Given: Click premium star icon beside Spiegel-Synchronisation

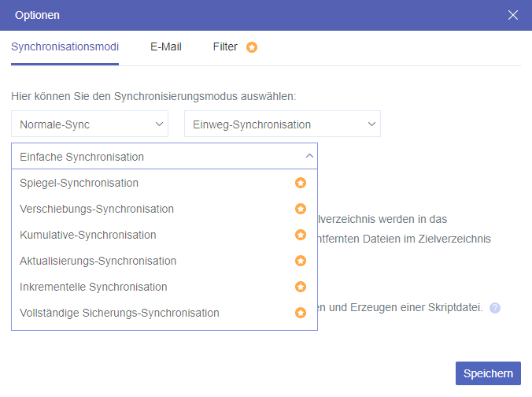Looking at the screenshot, I should click(x=300, y=183).
